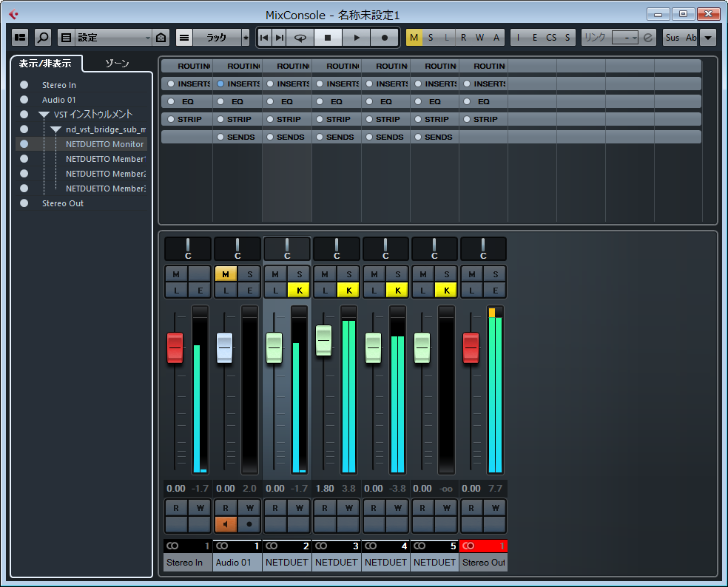Click the Sus suspend link button
Image resolution: width=728 pixels, height=587 pixels.
[672, 38]
